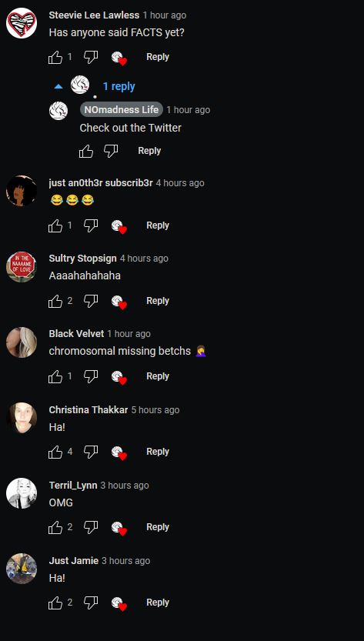Open Sultry Stopsign's stop sign avatar
Viewport: 364px width, 641px height.
point(22,266)
